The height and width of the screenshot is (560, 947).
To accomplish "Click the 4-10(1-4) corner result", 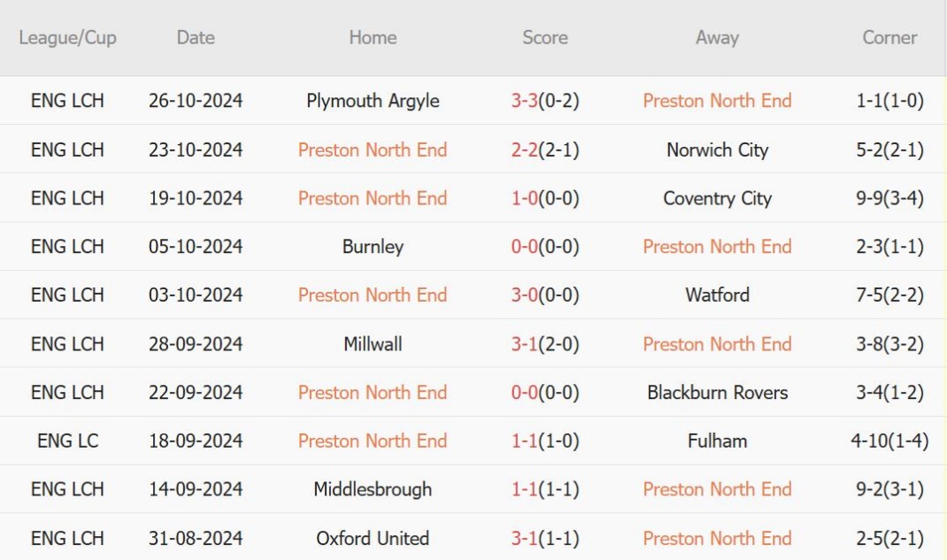I will (x=890, y=441).
